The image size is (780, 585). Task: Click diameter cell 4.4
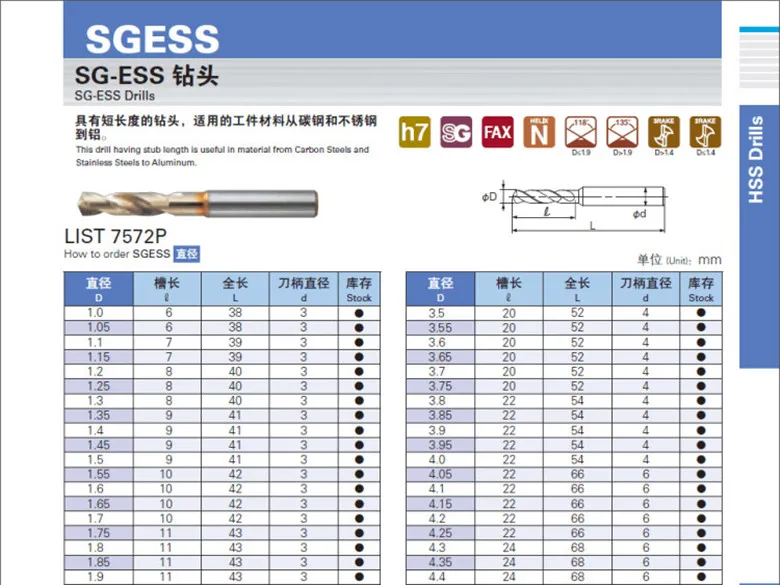click(440, 577)
